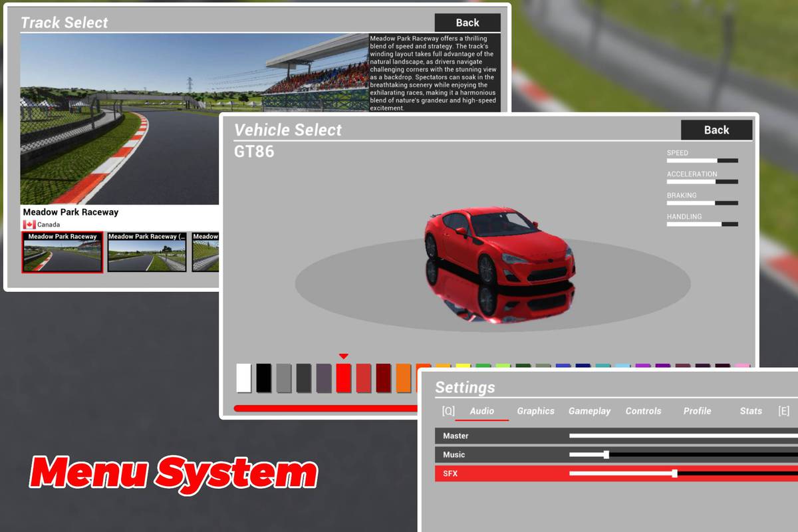Viewport: 798px width, 532px height.
Task: Click the SFX volume slider handle
Action: click(x=674, y=473)
